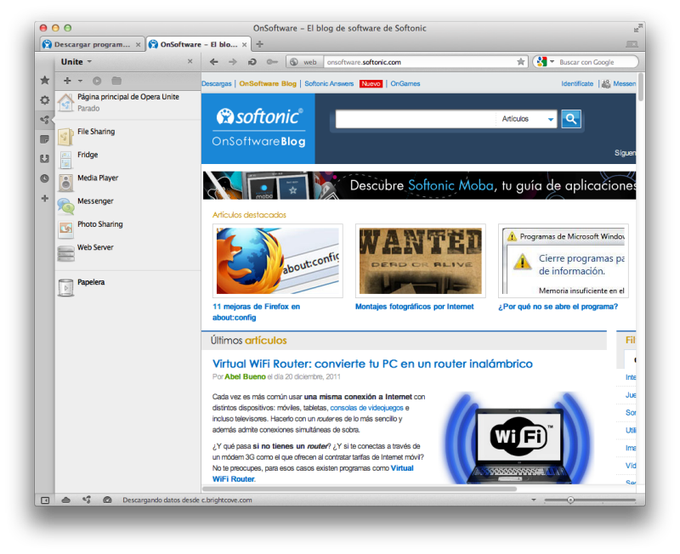Click the plus icon to add sidebar panel

(45, 198)
